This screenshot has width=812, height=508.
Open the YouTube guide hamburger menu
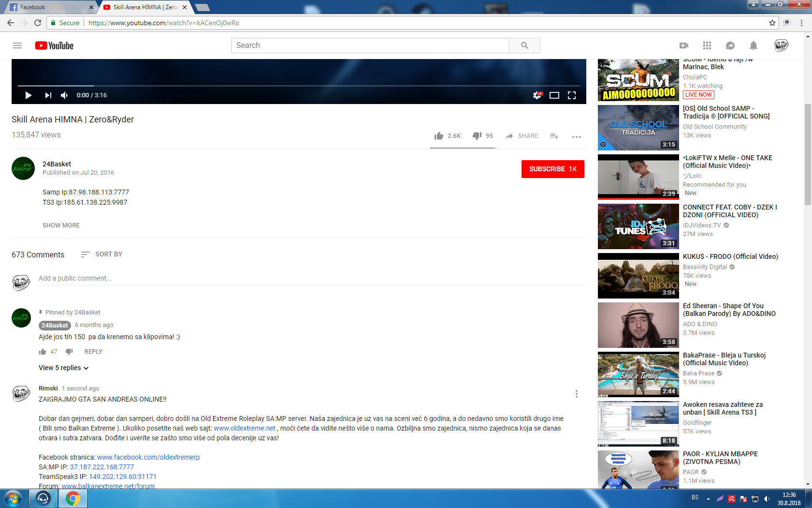(17, 45)
